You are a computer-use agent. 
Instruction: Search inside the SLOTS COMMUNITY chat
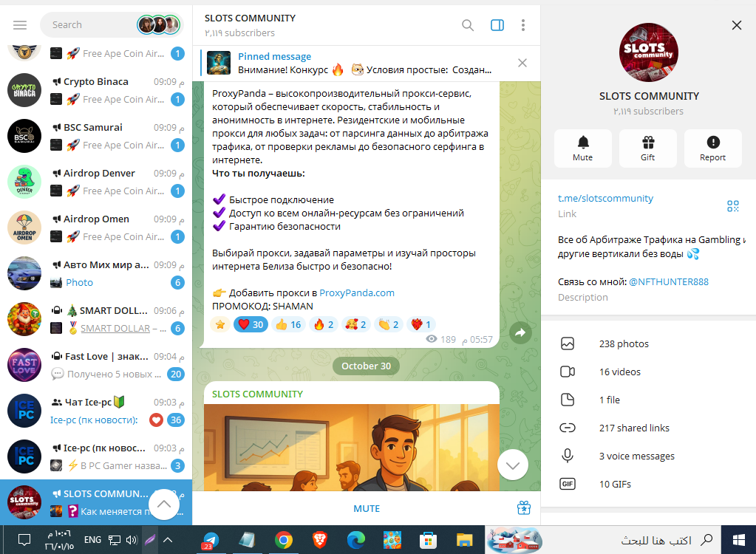[x=467, y=25]
